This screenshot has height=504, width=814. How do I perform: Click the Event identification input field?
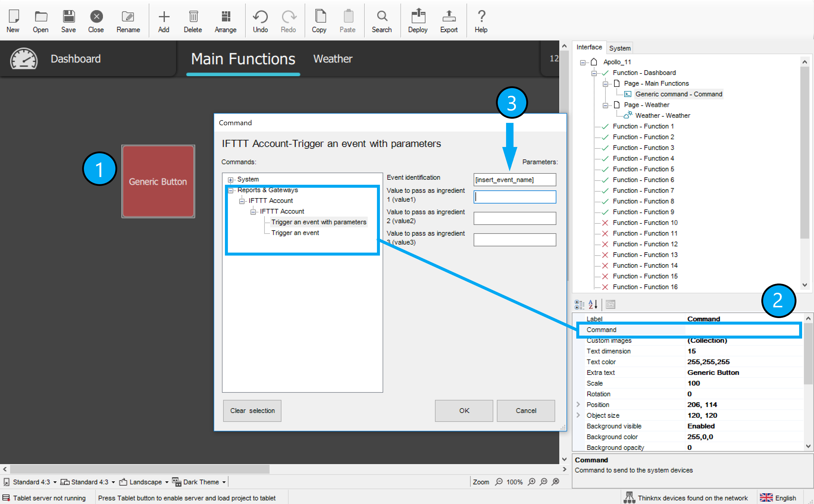point(514,180)
